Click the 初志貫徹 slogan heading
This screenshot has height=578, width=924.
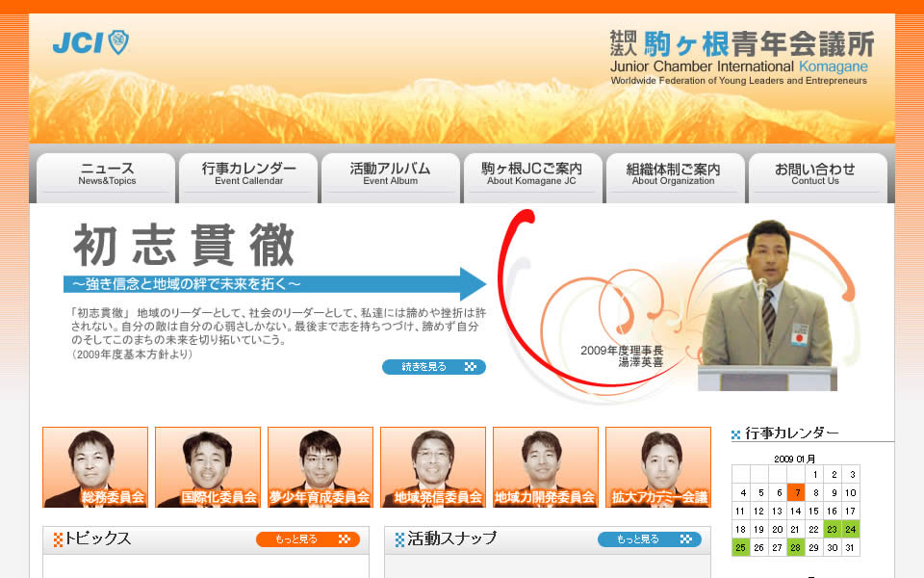(x=184, y=245)
